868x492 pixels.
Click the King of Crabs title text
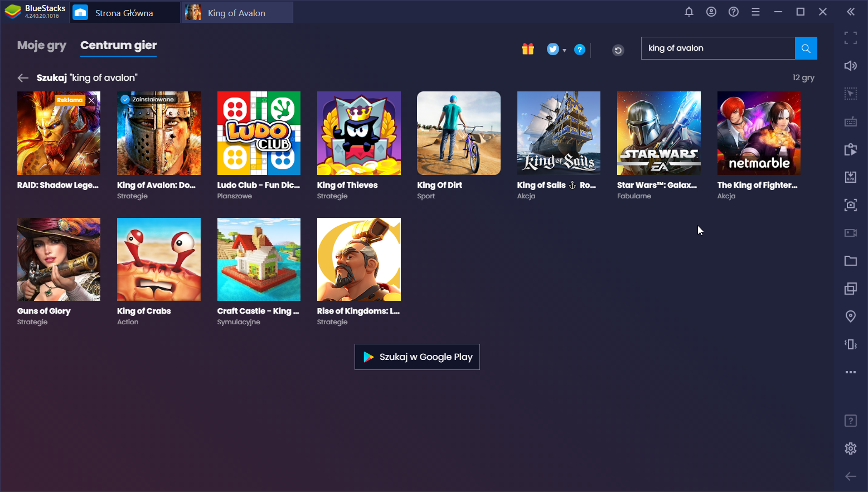pos(144,311)
